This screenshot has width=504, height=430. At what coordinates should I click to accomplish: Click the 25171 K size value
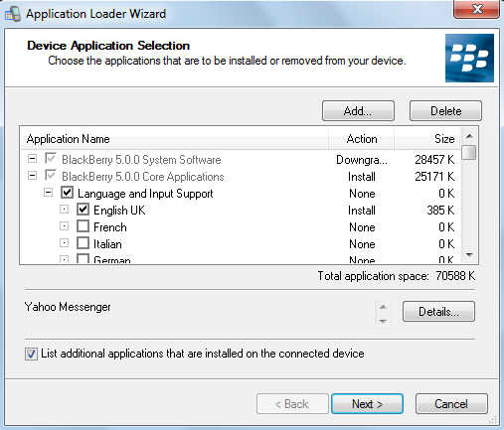click(434, 177)
